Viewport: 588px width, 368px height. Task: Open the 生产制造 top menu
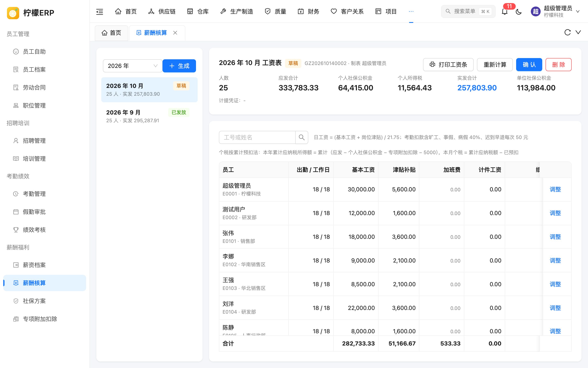(237, 11)
